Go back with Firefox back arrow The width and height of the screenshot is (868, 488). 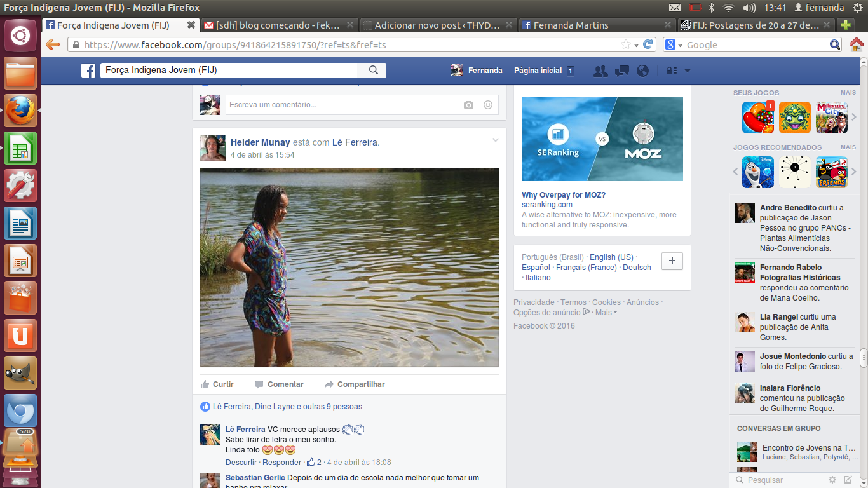pyautogui.click(x=53, y=44)
